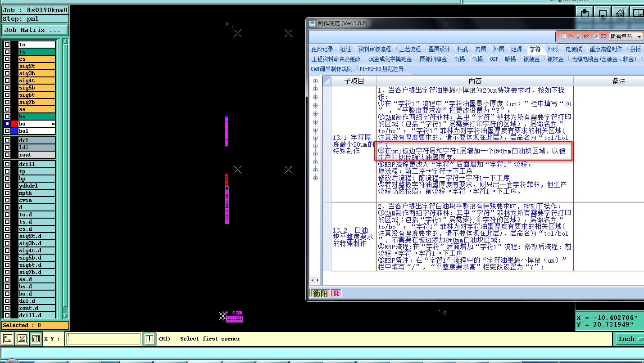The image size is (644, 363).
Task: Toggle the checkbox for layer ts
Action: 7,52
